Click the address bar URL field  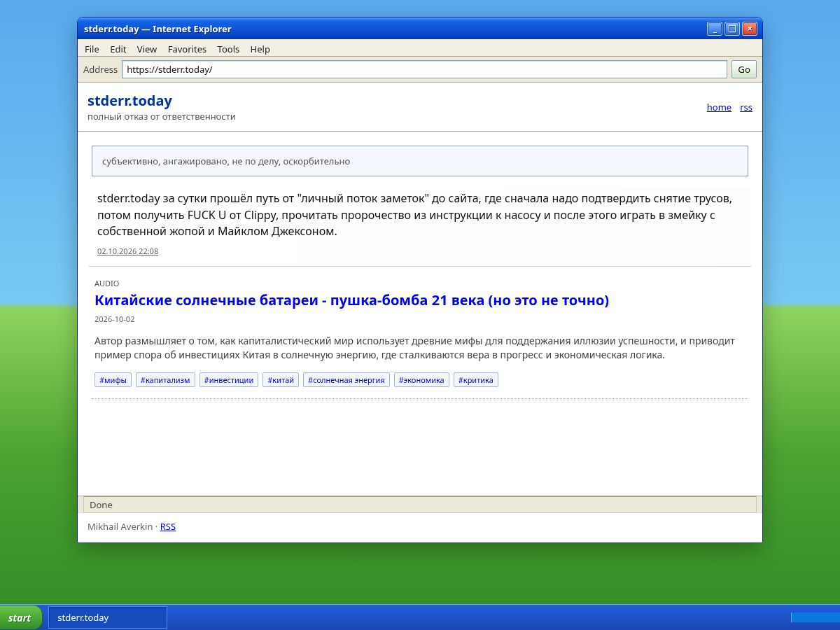pos(425,69)
